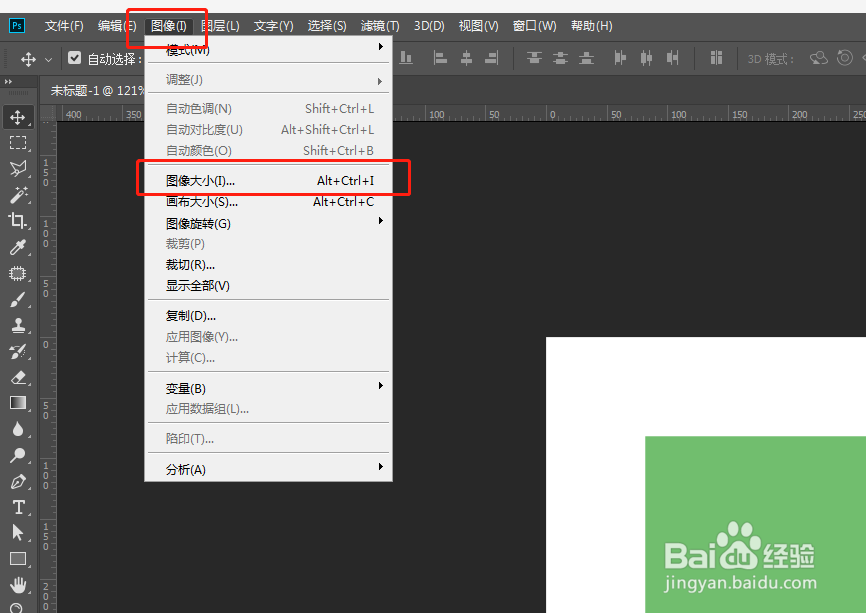
Task: Open the 文字(Y) menu
Action: [273, 26]
